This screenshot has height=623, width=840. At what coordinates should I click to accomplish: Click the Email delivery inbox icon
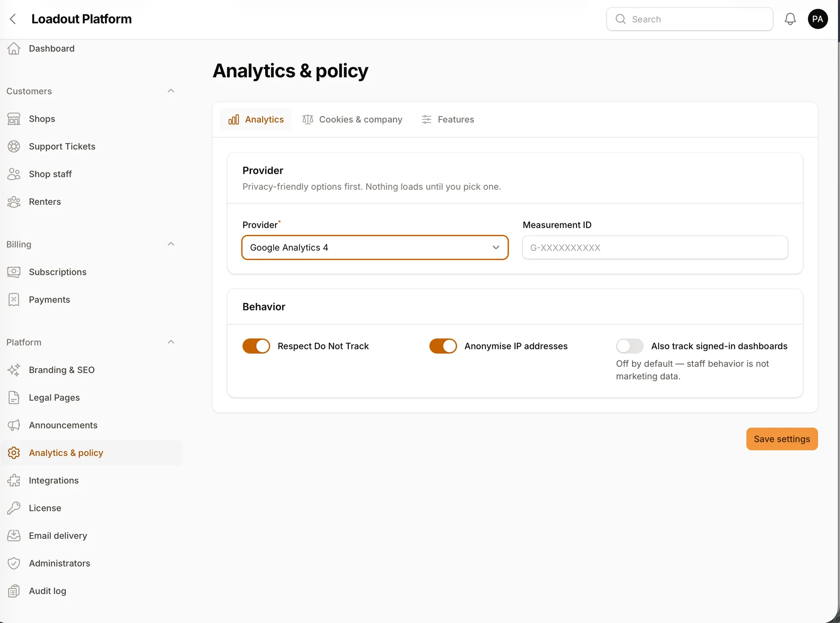point(14,536)
